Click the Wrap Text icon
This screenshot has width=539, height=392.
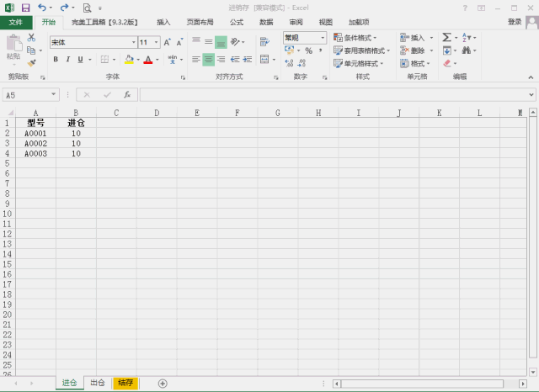coord(264,42)
